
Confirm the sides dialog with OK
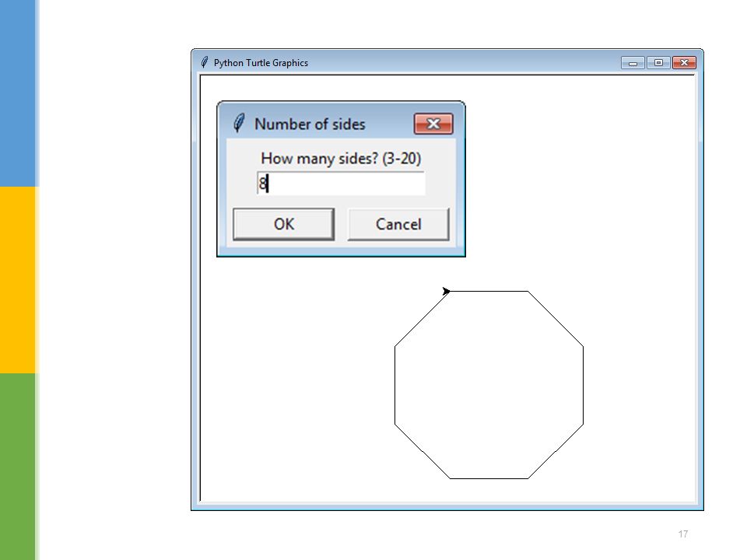click(x=283, y=224)
